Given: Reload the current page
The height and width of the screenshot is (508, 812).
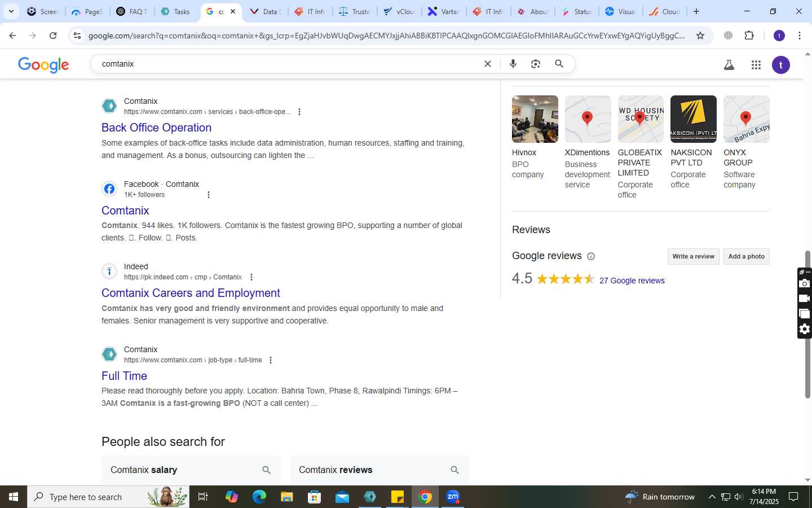Looking at the screenshot, I should pos(53,36).
